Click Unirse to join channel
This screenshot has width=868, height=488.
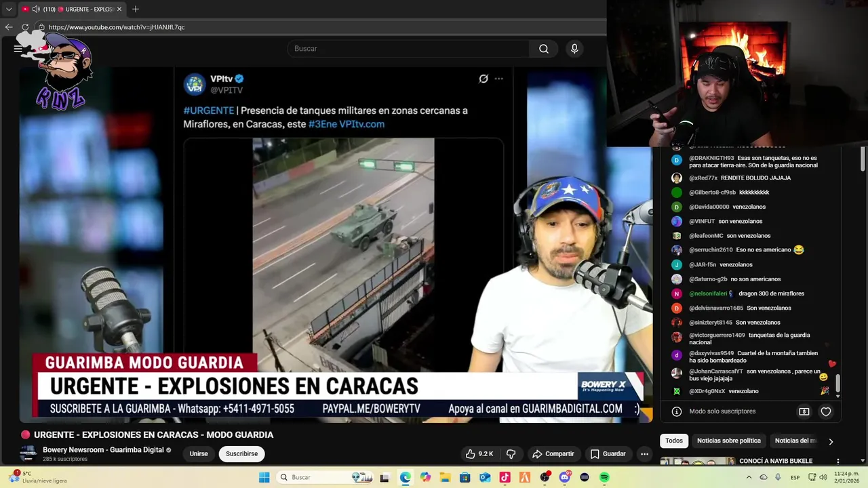point(199,454)
